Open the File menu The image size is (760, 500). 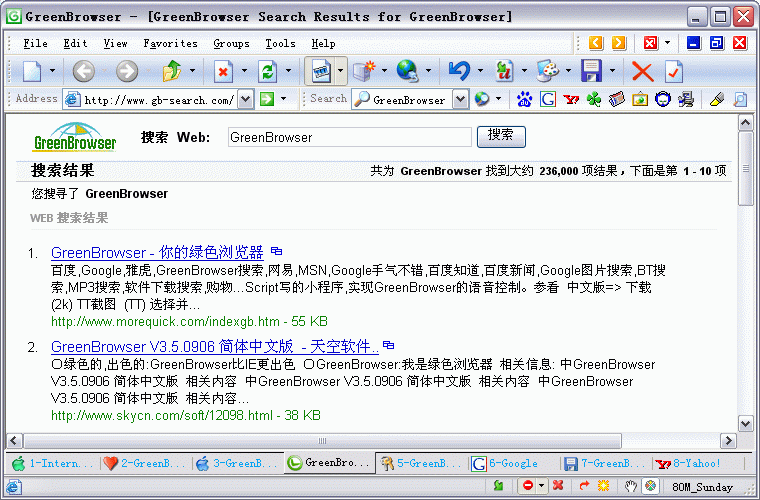coord(35,44)
